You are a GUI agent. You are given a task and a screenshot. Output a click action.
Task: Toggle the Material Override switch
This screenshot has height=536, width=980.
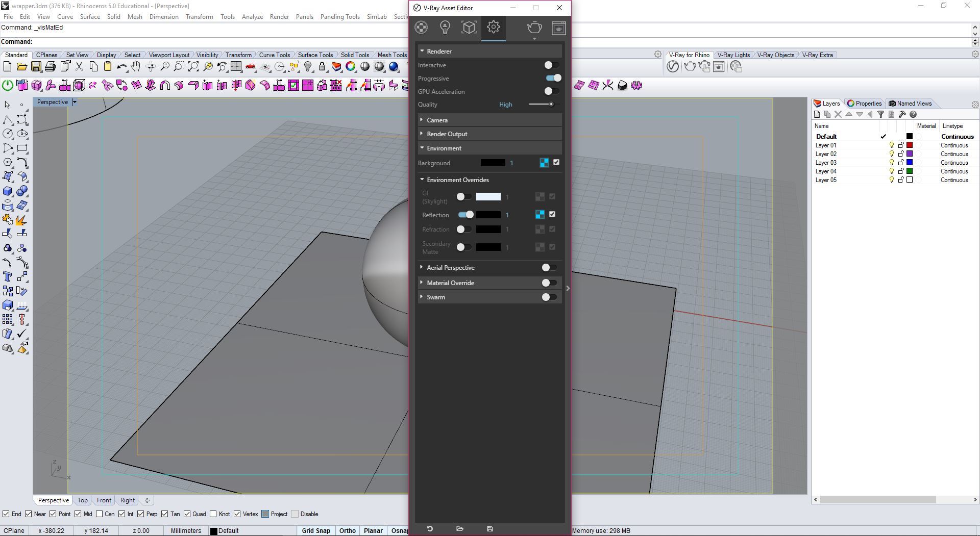point(549,283)
